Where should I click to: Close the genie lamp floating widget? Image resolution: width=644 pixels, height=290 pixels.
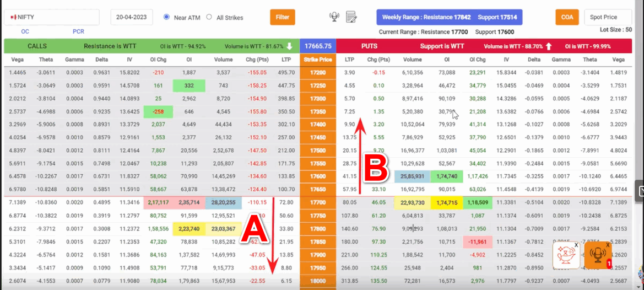(576, 245)
